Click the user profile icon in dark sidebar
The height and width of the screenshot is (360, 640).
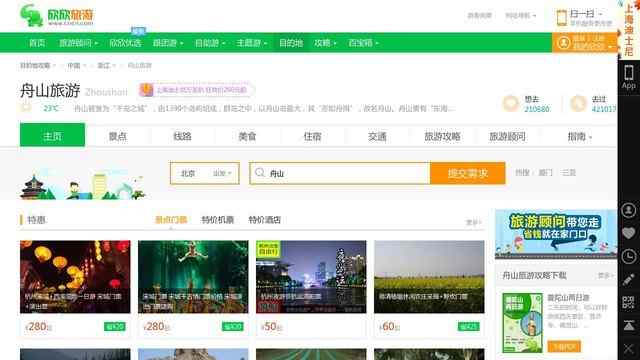[629, 210]
